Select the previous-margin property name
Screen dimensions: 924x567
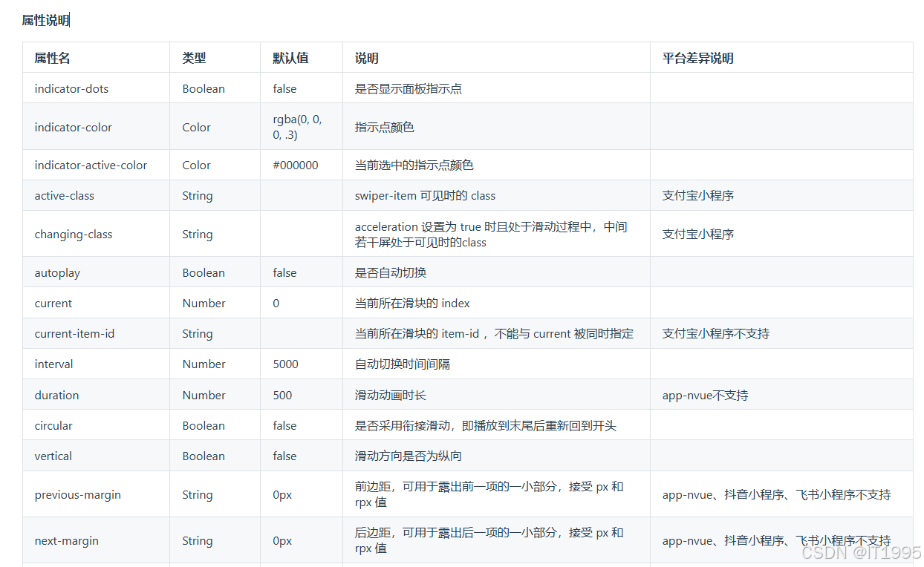[x=77, y=494]
